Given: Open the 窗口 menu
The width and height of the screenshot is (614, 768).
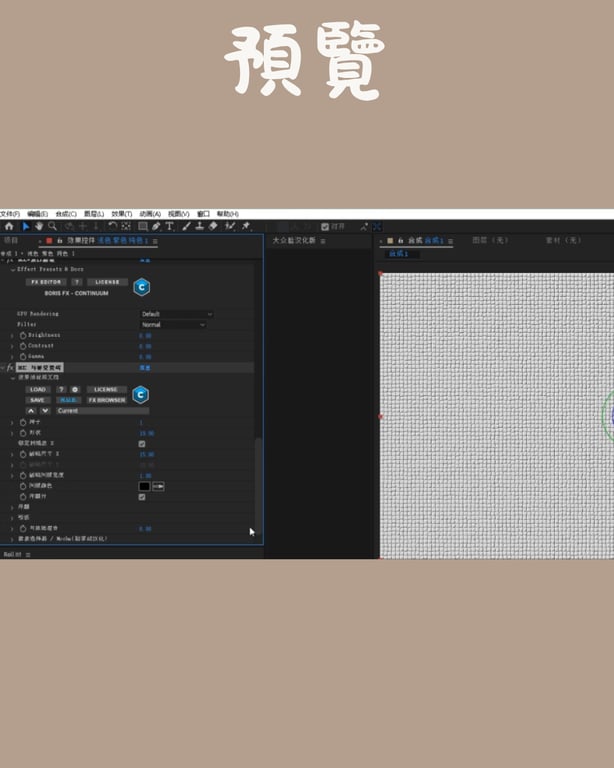Looking at the screenshot, I should click(x=203, y=214).
